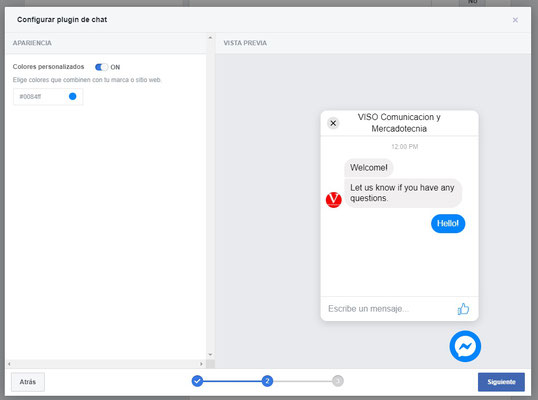Close the chat preview with X icon

pos(333,123)
